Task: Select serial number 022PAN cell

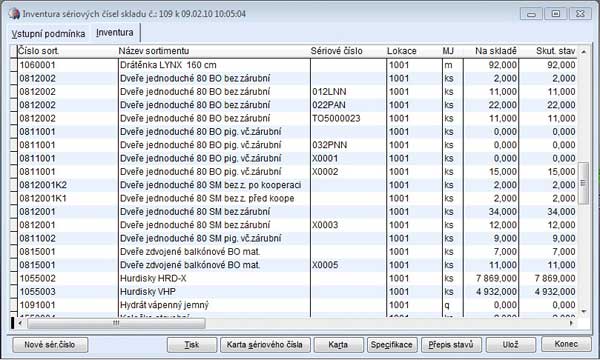Action: pyautogui.click(x=348, y=105)
